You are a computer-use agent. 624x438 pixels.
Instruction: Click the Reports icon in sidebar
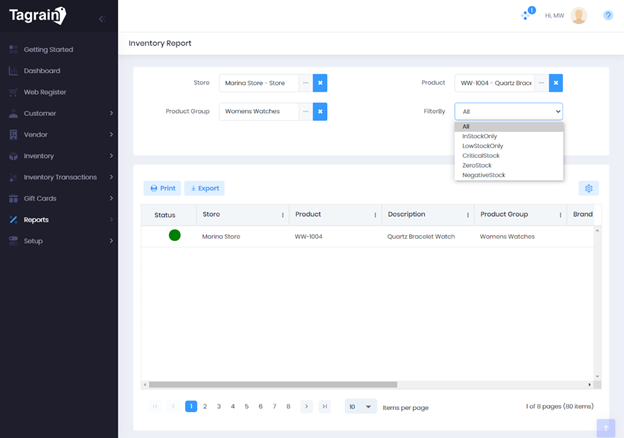point(13,220)
